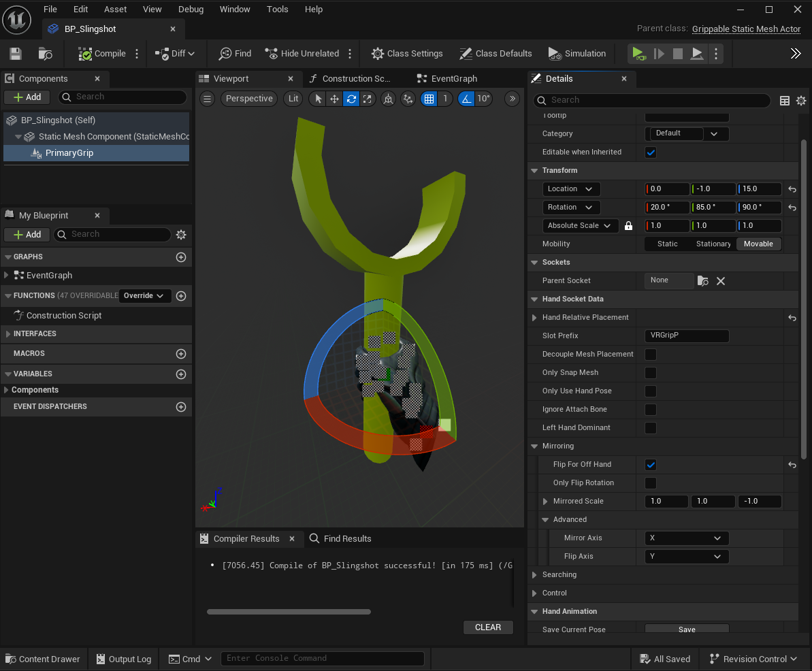Reset Location to default arrow

click(792, 189)
